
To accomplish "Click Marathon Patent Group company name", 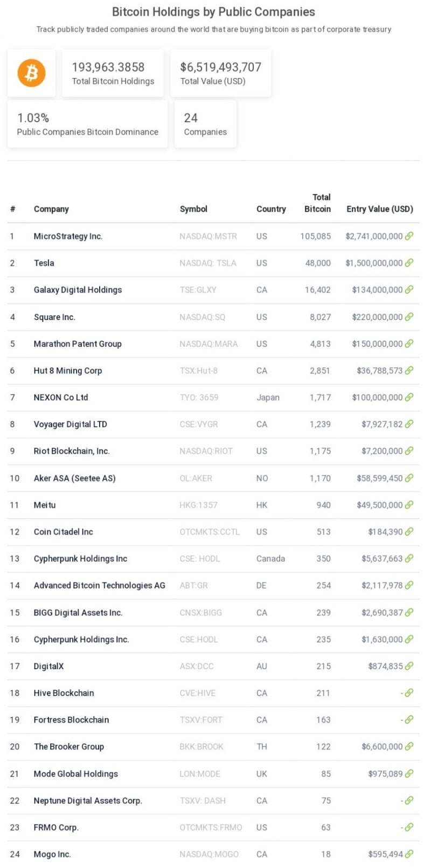I will tap(78, 344).
